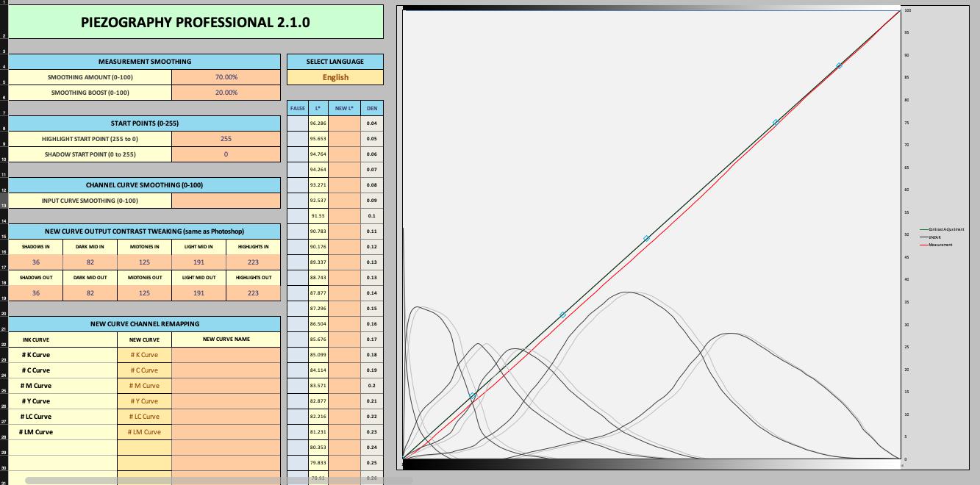Click New Curve Name field for M Curve

click(226, 386)
